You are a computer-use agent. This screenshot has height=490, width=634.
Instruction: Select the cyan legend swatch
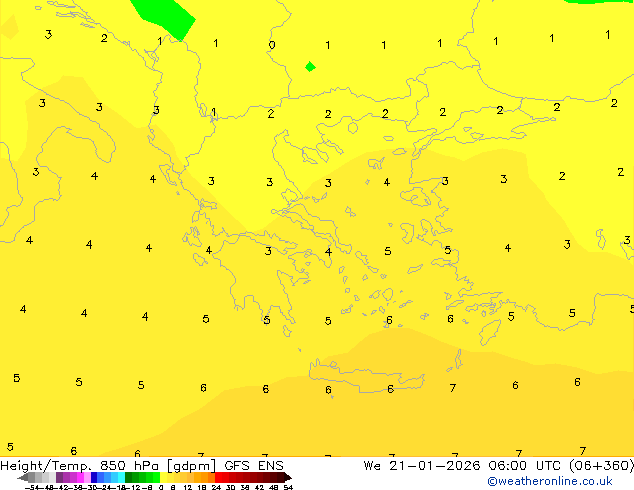point(121,477)
